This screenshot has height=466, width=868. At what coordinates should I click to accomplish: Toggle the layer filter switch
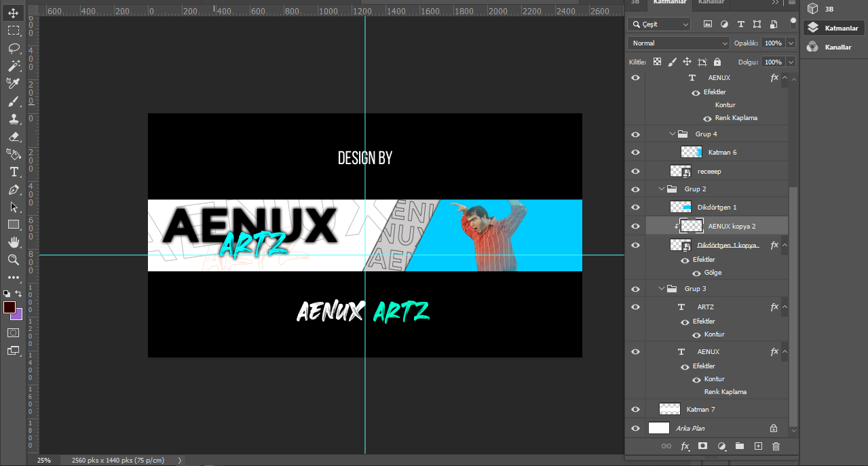pyautogui.click(x=793, y=22)
